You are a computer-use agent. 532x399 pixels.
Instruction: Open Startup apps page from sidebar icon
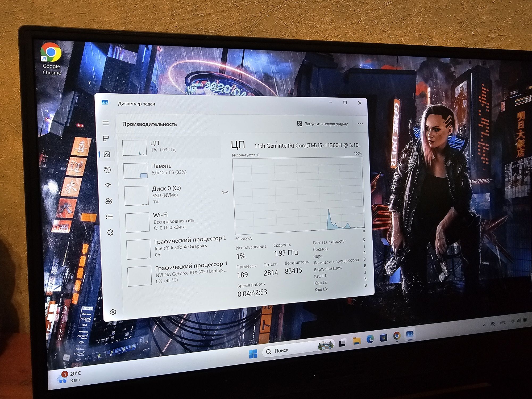coord(108,185)
